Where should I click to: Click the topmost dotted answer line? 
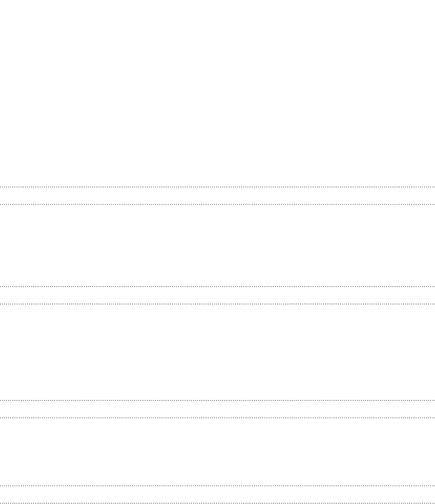click(217, 187)
